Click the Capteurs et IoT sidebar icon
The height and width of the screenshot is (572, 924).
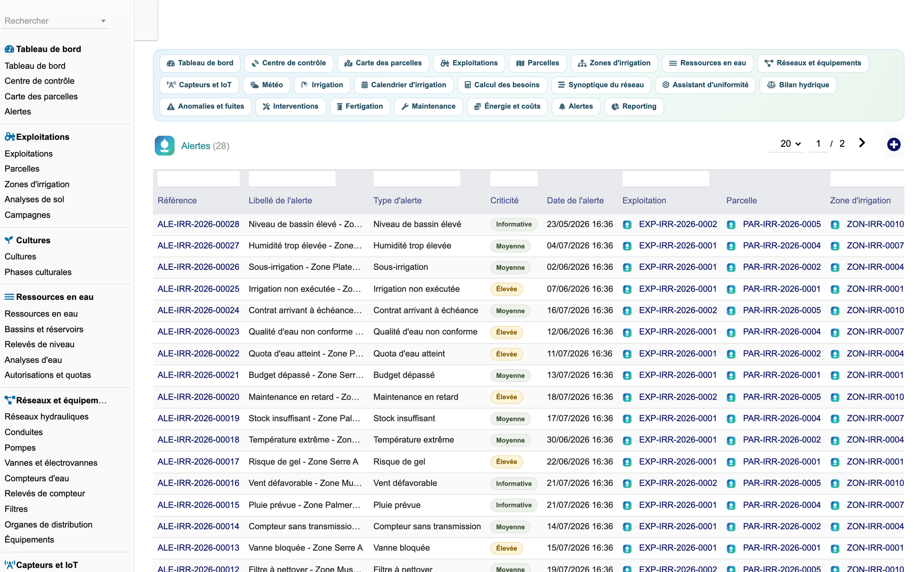point(9,565)
